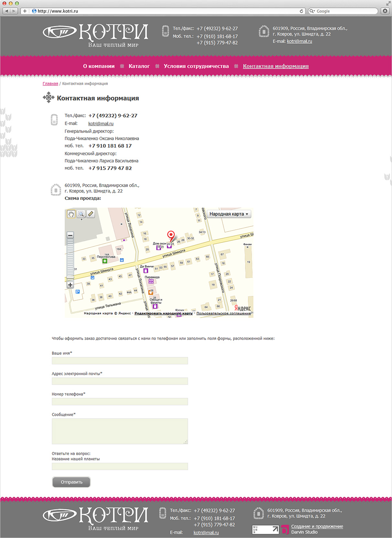
Task: Click the улица Тельмана label on the map
Action: (x=108, y=305)
